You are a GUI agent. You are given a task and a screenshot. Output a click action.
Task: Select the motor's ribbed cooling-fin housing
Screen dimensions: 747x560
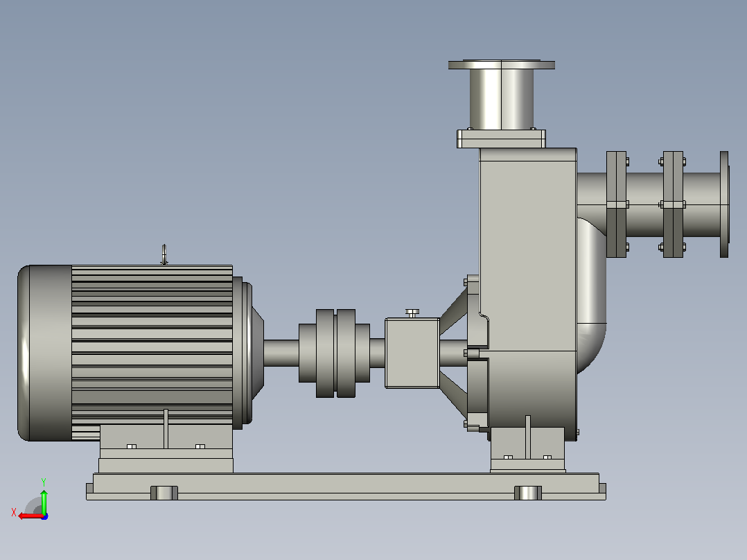[152, 346]
